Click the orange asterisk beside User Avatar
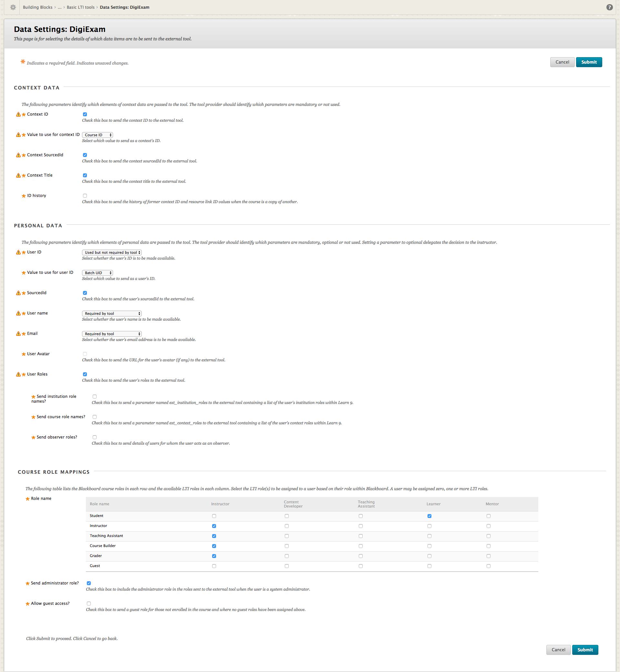 [x=24, y=354]
